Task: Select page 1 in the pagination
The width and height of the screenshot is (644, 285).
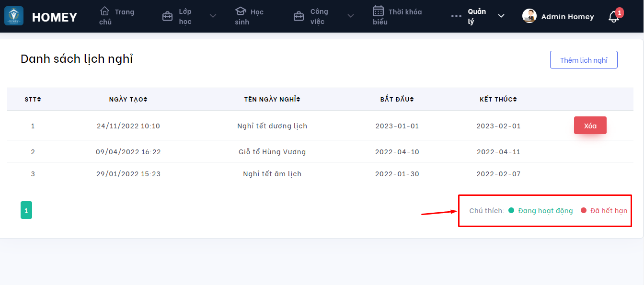Action: pyautogui.click(x=26, y=210)
